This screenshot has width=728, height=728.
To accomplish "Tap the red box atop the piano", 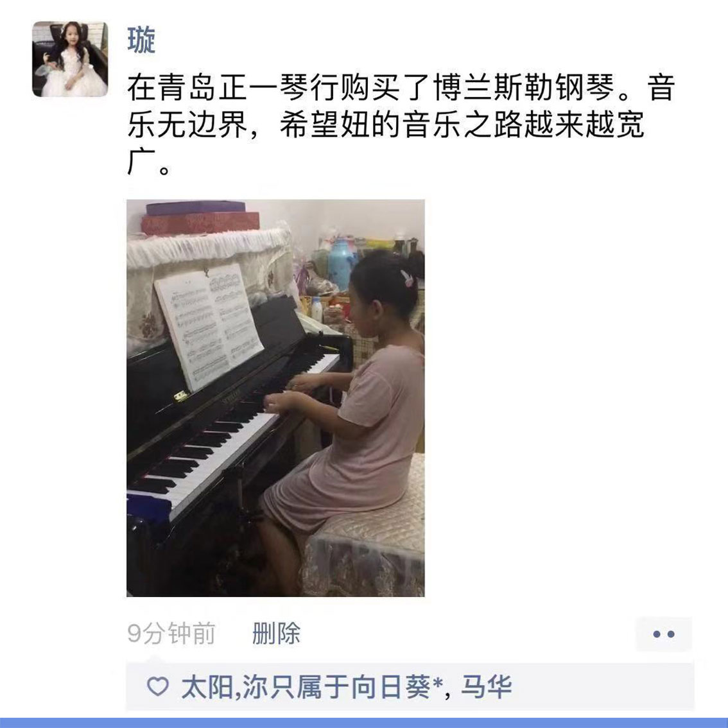I will click(200, 223).
